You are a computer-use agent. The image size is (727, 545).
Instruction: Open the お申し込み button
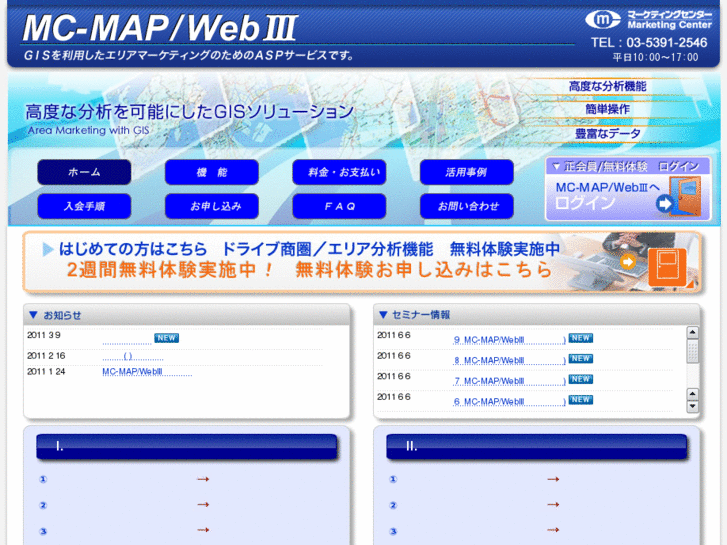[211, 206]
